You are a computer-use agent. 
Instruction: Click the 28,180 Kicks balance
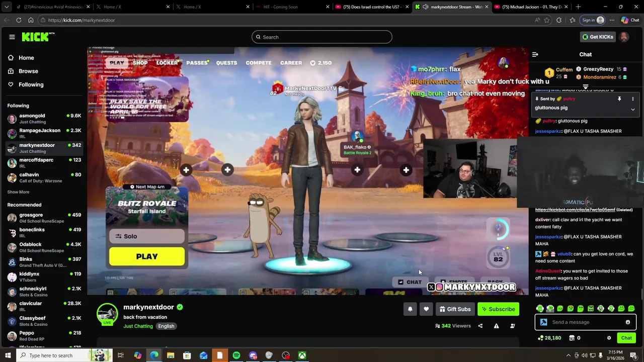click(x=549, y=338)
